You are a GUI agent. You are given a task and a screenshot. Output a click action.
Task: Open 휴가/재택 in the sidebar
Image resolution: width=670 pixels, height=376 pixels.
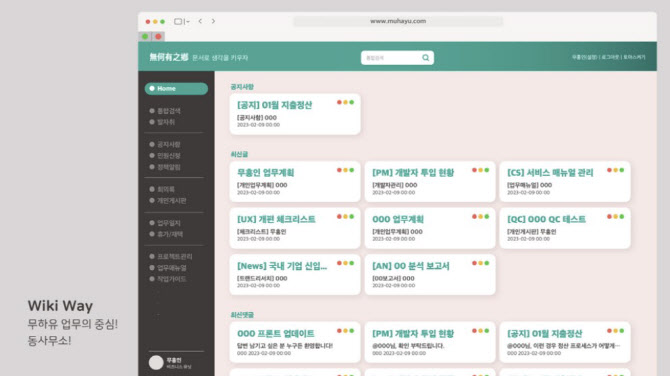tap(170, 234)
